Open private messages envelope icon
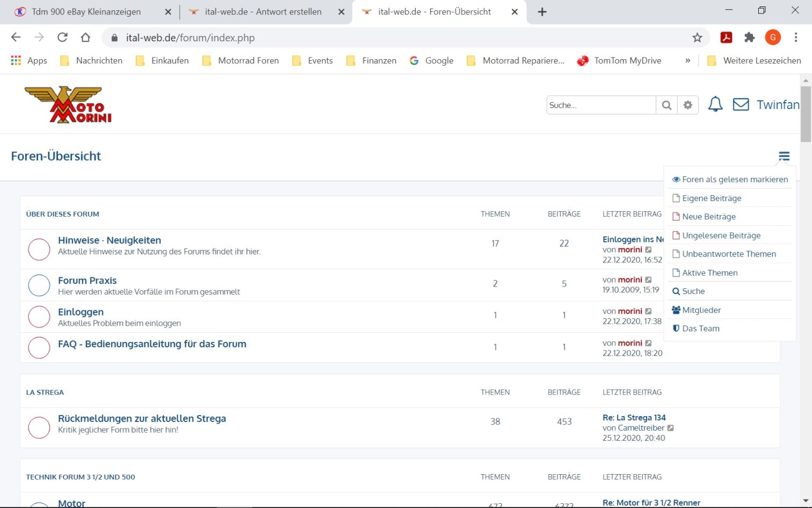The height and width of the screenshot is (508, 812). click(x=741, y=104)
